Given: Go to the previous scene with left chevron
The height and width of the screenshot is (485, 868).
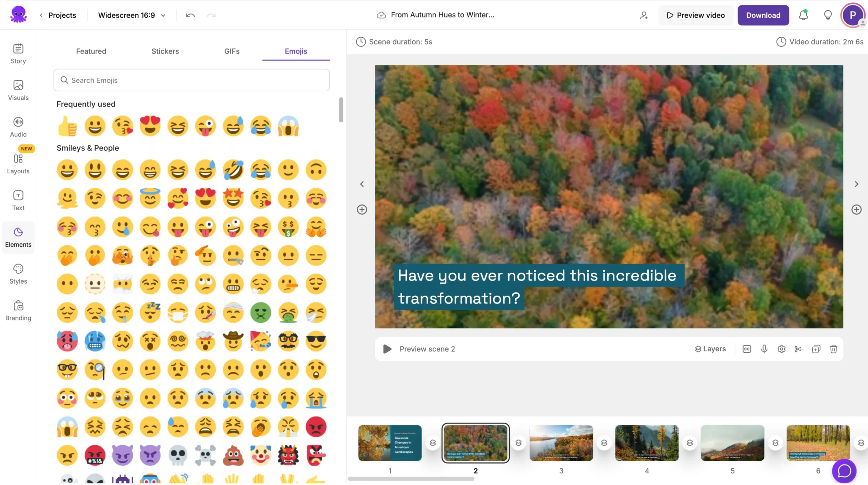Looking at the screenshot, I should point(362,183).
